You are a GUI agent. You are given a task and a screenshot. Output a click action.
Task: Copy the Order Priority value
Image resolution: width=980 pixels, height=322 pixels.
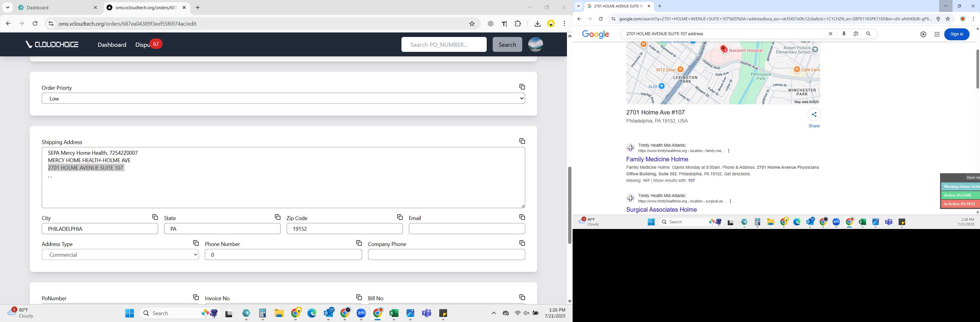tap(522, 87)
